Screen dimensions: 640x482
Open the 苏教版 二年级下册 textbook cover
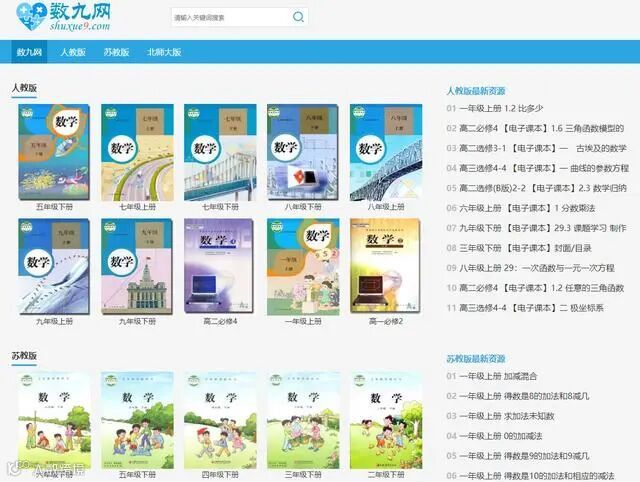point(386,420)
